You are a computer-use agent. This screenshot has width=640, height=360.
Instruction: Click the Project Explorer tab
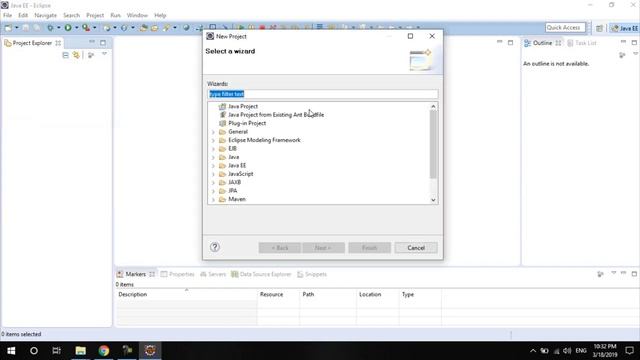[32, 43]
